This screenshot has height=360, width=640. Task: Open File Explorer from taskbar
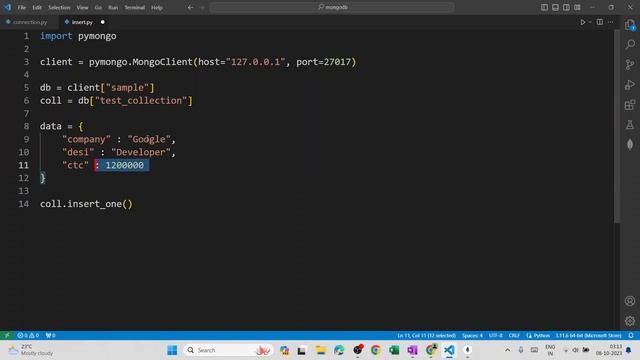tap(320, 350)
